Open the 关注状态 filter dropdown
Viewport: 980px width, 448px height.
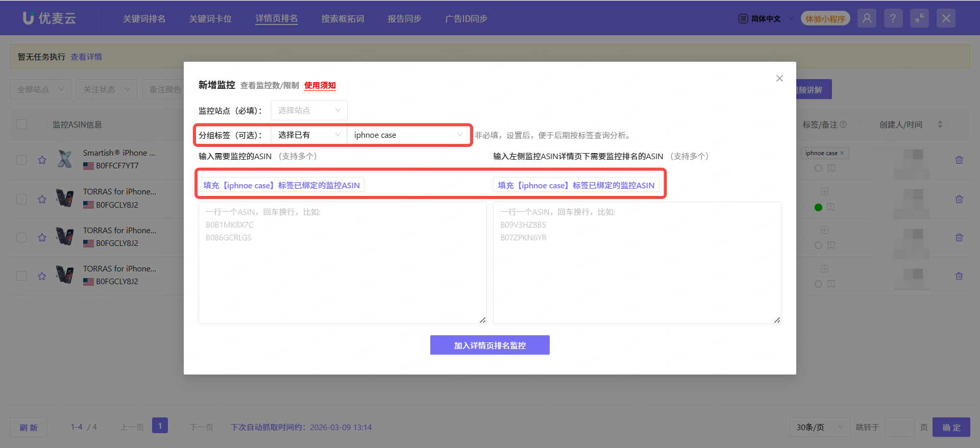(107, 89)
